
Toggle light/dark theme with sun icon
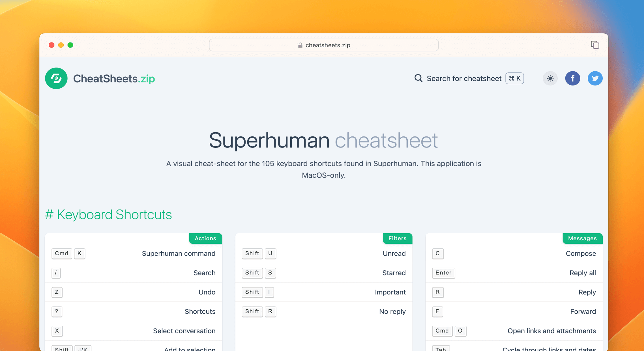[550, 78]
